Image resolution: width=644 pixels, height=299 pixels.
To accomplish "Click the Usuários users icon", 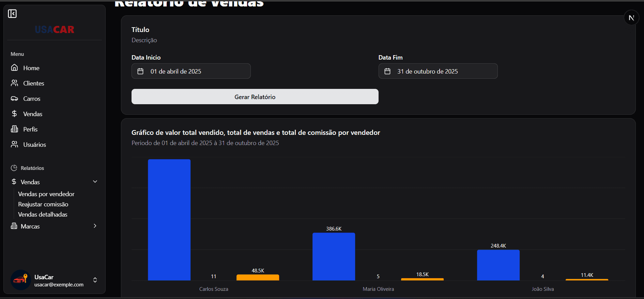I will pyautogui.click(x=14, y=144).
